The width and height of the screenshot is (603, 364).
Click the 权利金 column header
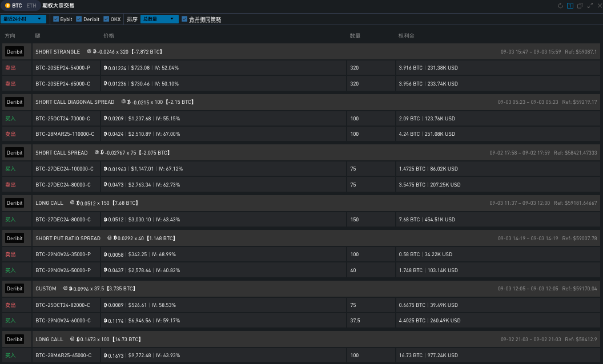406,36
